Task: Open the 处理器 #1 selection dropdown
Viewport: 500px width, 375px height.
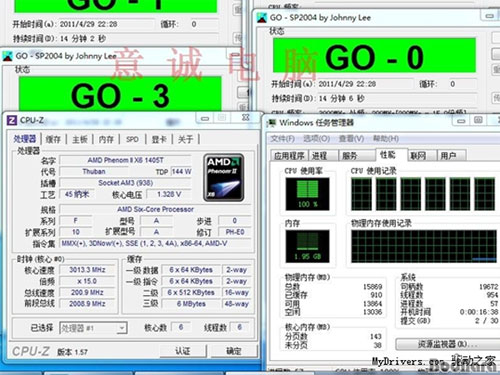Action: [93, 328]
